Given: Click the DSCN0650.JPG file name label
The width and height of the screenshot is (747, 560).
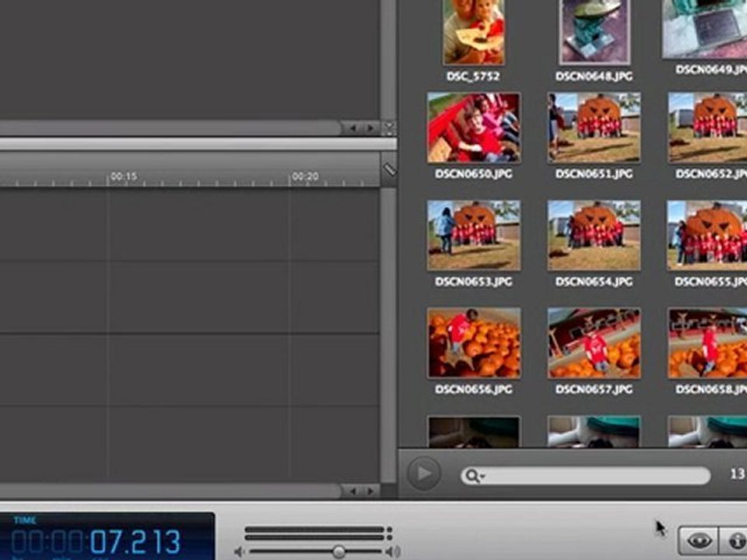Looking at the screenshot, I should (x=474, y=173).
